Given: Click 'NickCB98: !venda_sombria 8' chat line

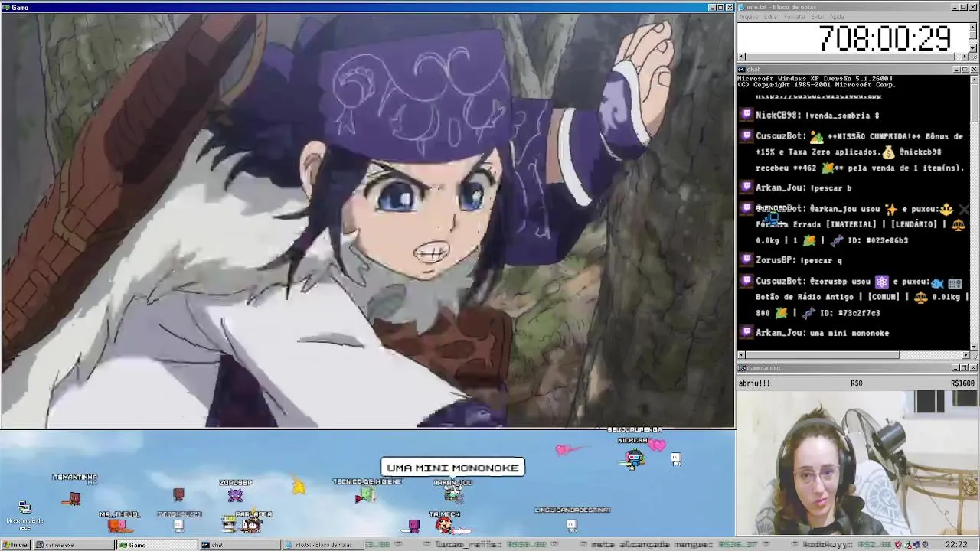Looking at the screenshot, I should (x=817, y=115).
